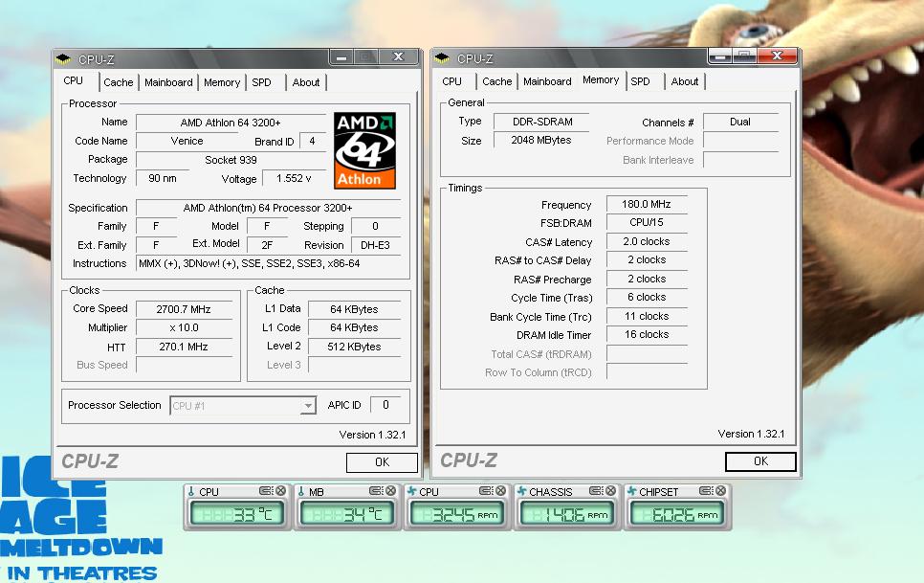924x583 pixels.
Task: Click CPU-Z title icon in left window
Action: 63,59
